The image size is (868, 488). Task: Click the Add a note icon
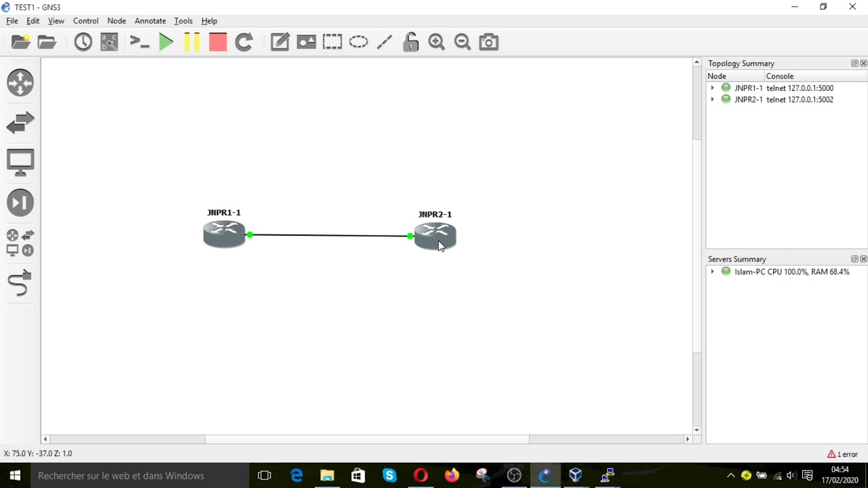280,42
